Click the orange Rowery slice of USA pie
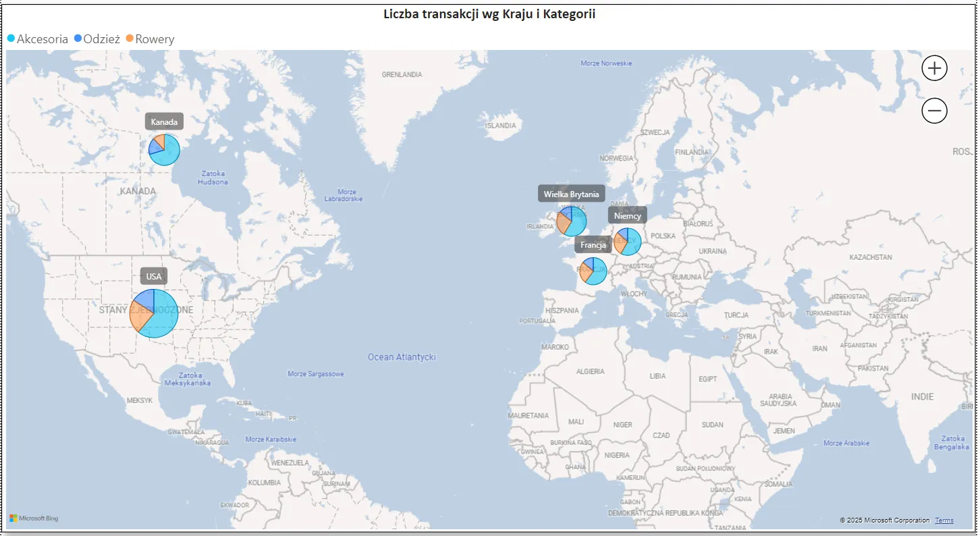Image resolution: width=980 pixels, height=536 pixels. pos(139,319)
